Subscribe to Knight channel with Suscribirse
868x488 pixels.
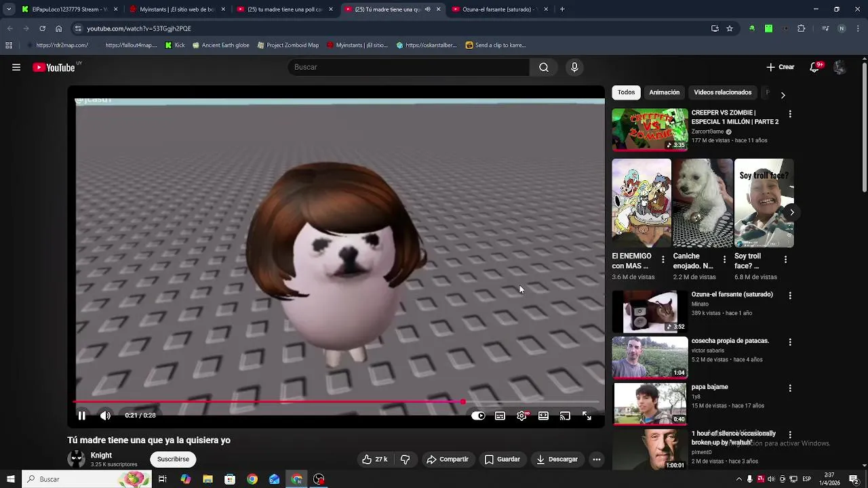[173, 460]
